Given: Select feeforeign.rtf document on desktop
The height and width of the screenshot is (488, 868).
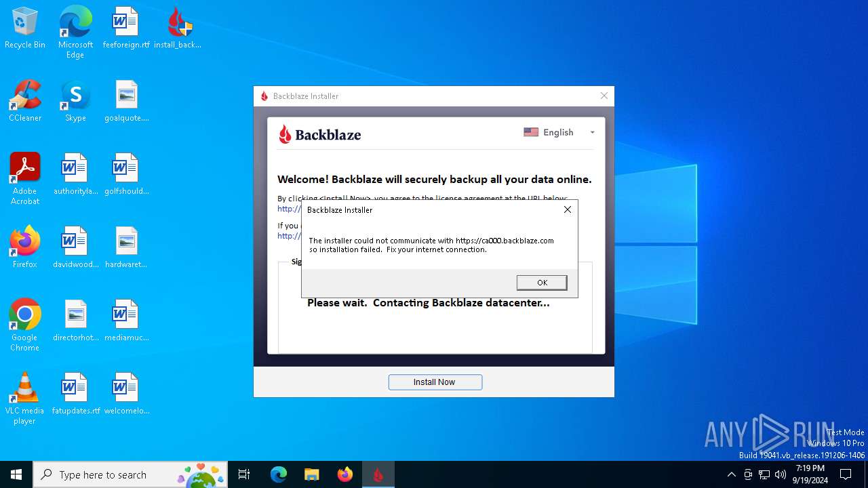Looking at the screenshot, I should 126,28.
